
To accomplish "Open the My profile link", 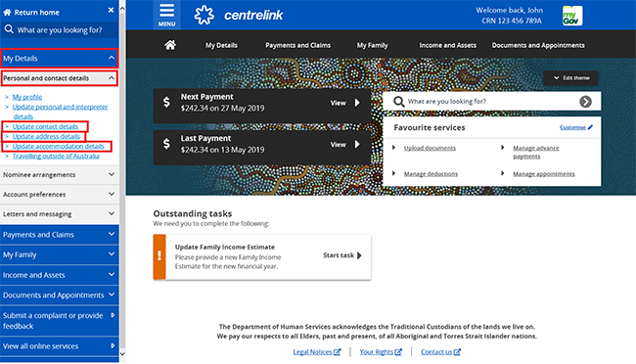I will click(x=27, y=97).
